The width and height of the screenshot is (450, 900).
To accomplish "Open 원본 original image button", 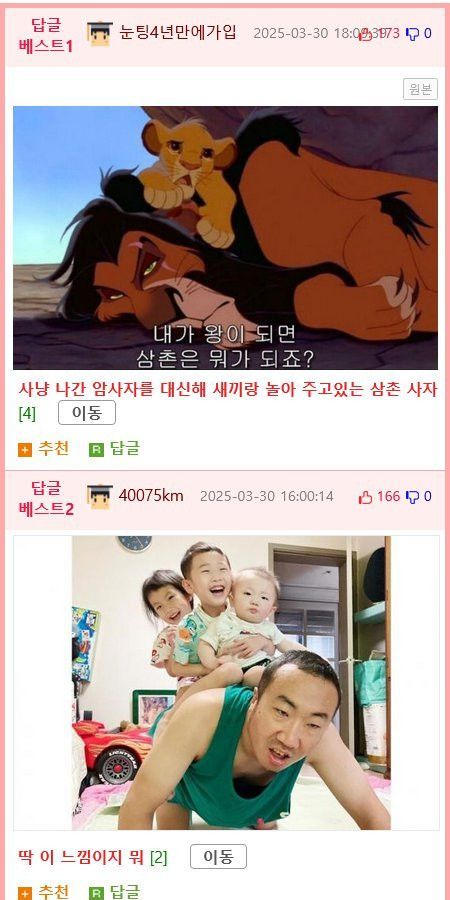I will click(420, 89).
